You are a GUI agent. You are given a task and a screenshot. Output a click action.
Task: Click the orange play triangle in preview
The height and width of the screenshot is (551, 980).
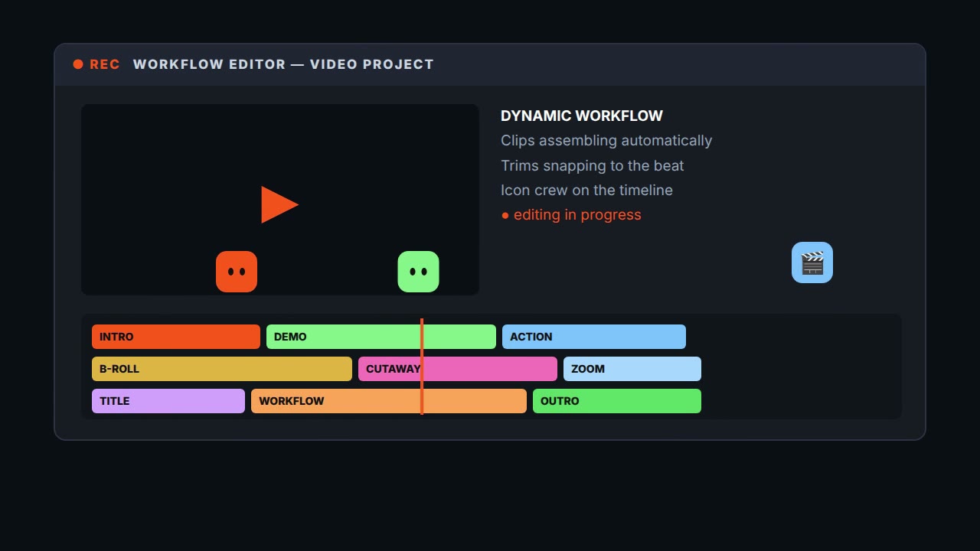pyautogui.click(x=279, y=204)
